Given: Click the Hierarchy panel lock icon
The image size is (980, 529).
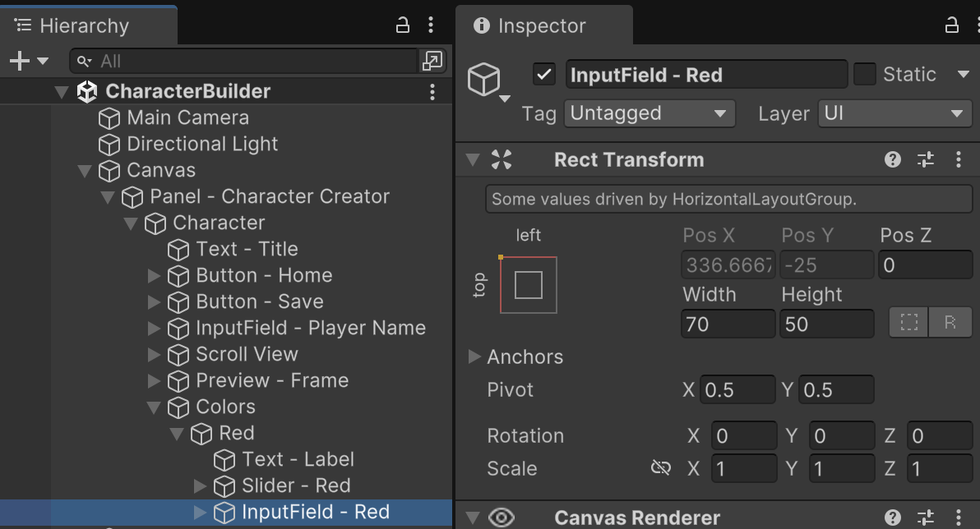Looking at the screenshot, I should [403, 25].
